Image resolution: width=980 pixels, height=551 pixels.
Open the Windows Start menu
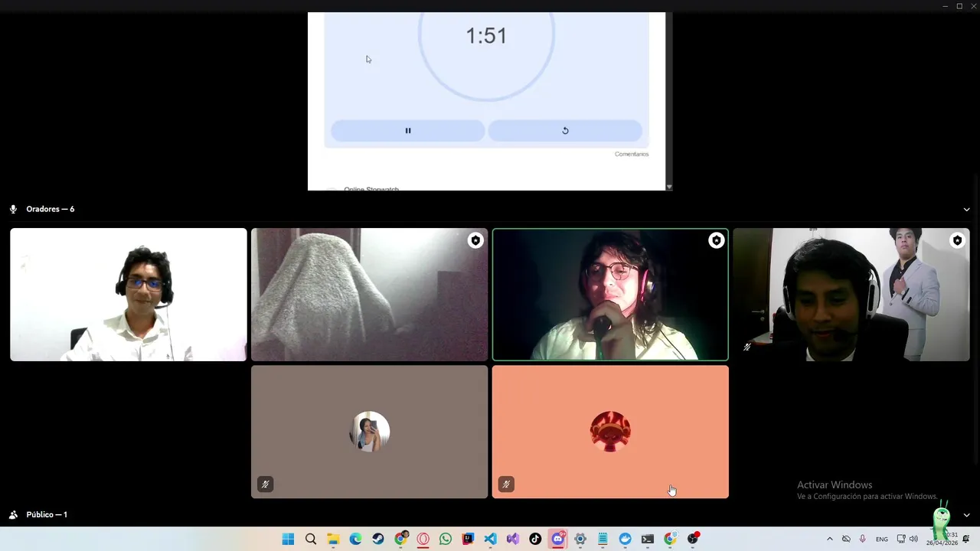288,539
